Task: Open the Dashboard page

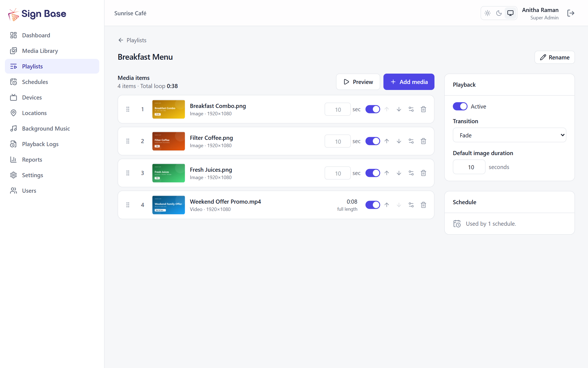Action: click(52, 35)
